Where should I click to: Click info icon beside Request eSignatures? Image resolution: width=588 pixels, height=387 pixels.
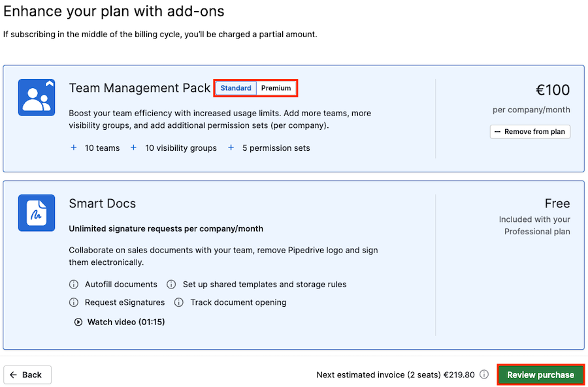pos(73,302)
